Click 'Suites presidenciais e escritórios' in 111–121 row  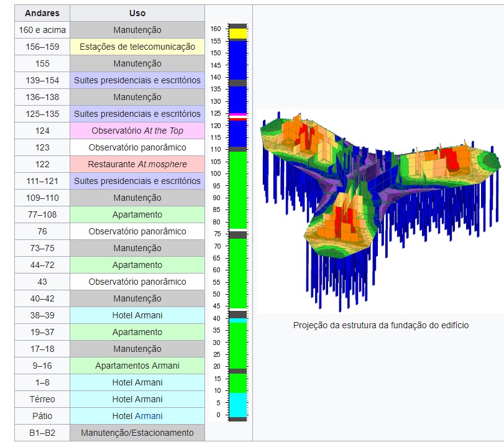(137, 181)
